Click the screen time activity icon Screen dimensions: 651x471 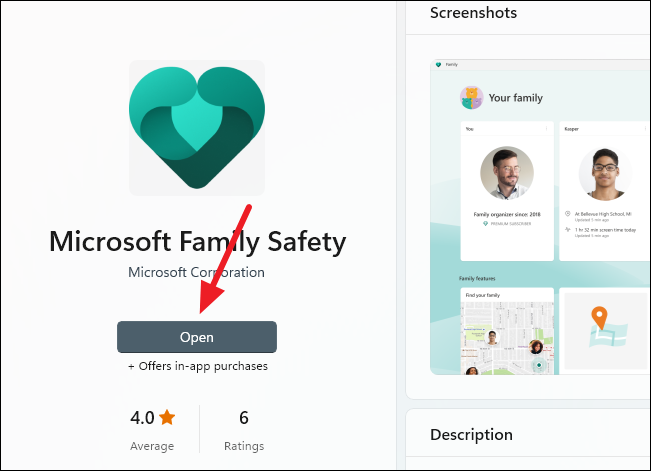click(x=568, y=229)
